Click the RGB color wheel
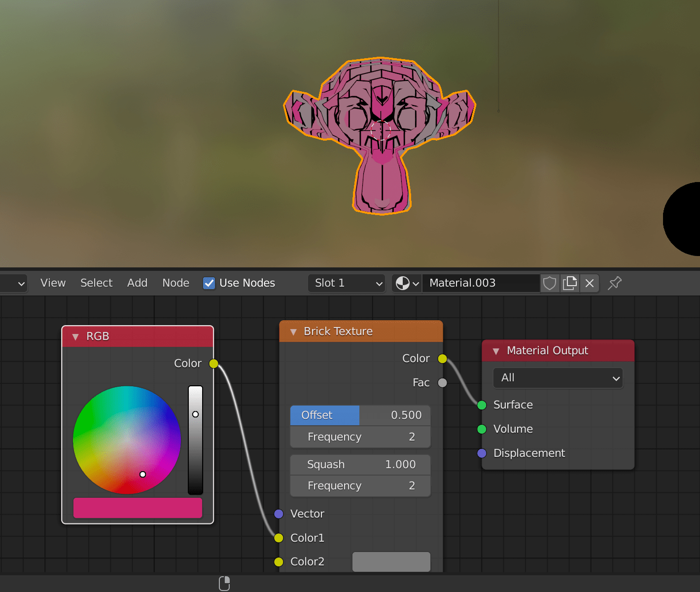This screenshot has height=592, width=700. pos(127,440)
